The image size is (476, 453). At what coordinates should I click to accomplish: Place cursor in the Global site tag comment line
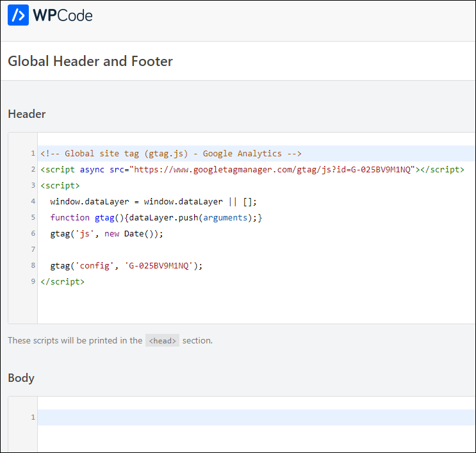tap(171, 154)
